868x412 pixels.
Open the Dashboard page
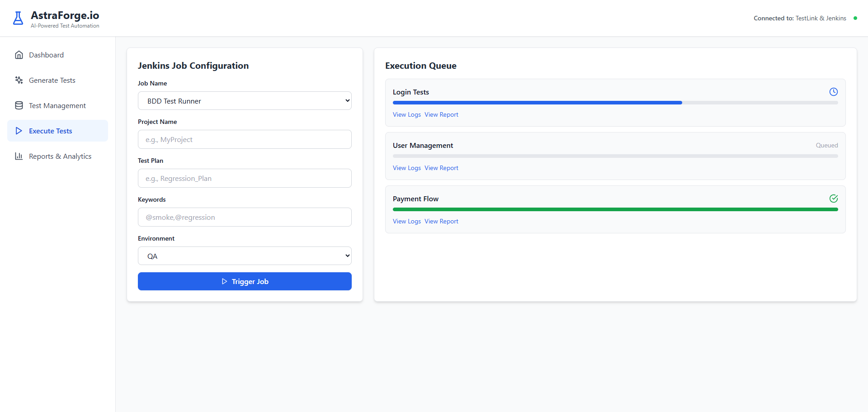pyautogui.click(x=57, y=55)
